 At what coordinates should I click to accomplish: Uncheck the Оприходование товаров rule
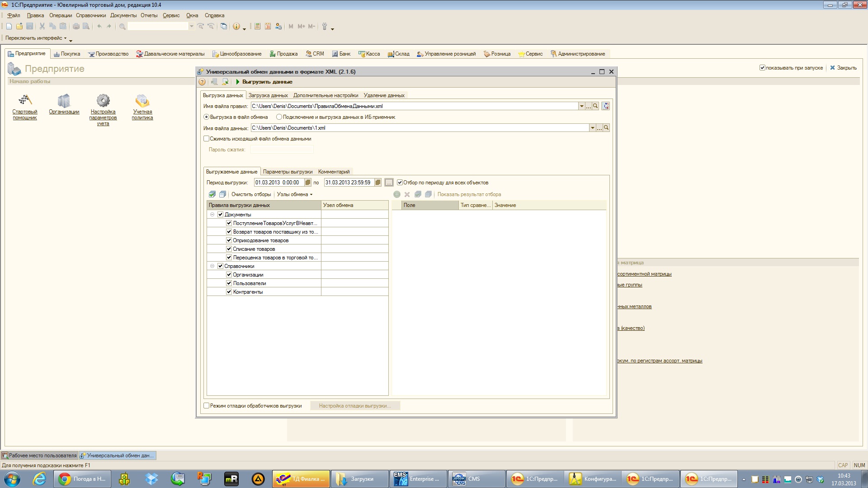(x=229, y=240)
